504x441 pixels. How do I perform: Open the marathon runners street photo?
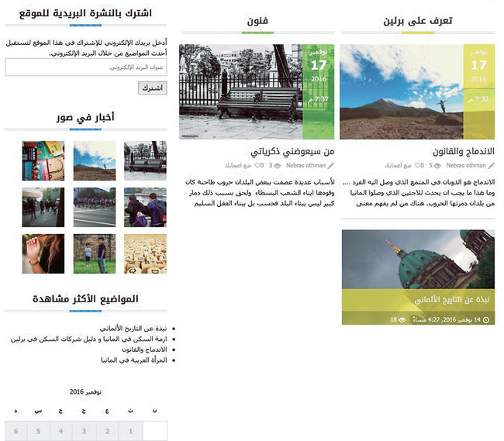click(95, 207)
